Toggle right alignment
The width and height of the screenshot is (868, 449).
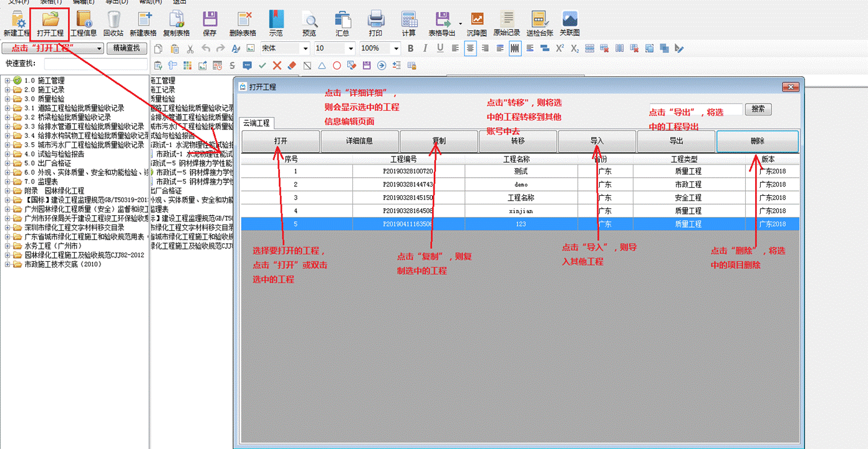[485, 48]
